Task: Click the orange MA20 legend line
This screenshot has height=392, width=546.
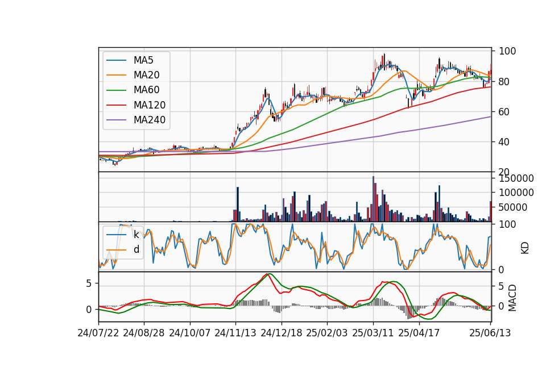Action: [116, 75]
